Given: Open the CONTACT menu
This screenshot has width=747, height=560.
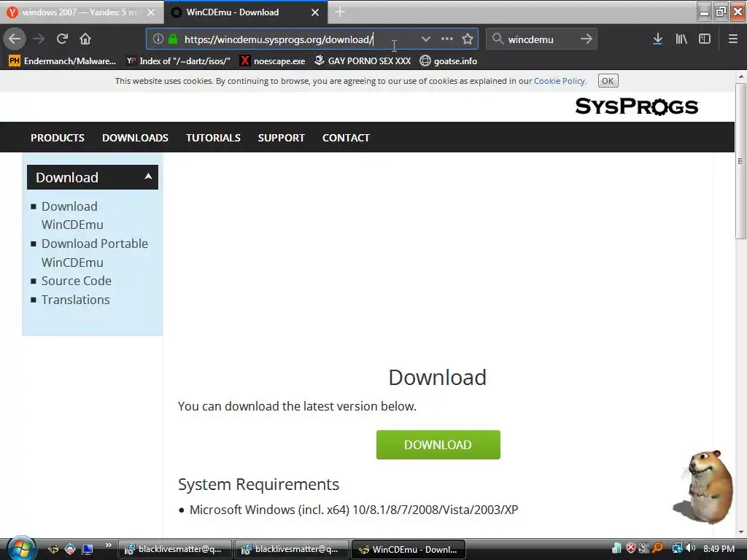Looking at the screenshot, I should (x=346, y=138).
